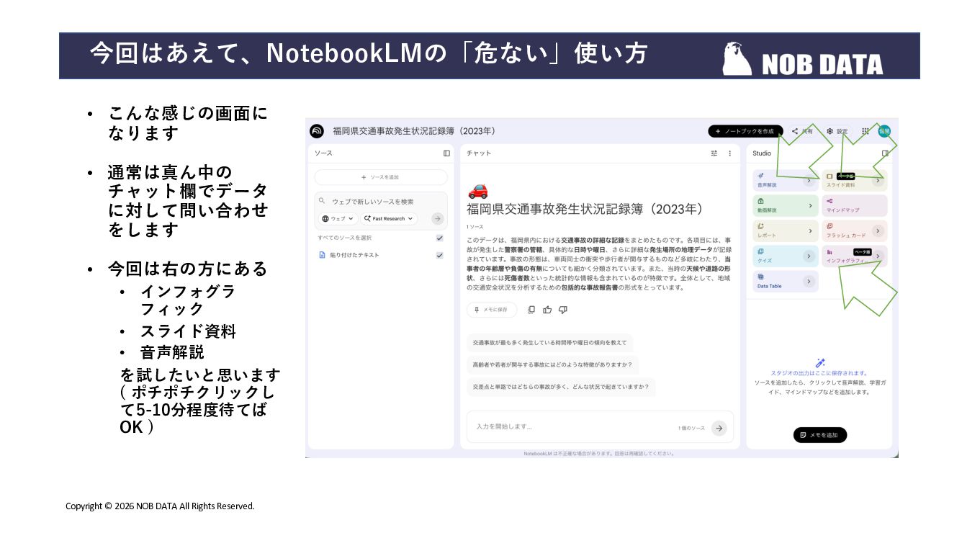
Task: Click メモに保存 button
Action: pyautogui.click(x=492, y=310)
